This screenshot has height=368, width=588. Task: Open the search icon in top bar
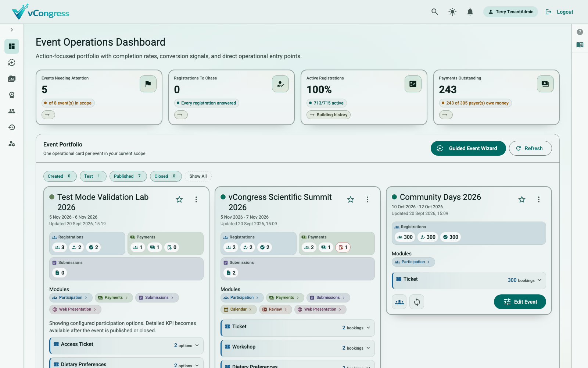coord(435,12)
